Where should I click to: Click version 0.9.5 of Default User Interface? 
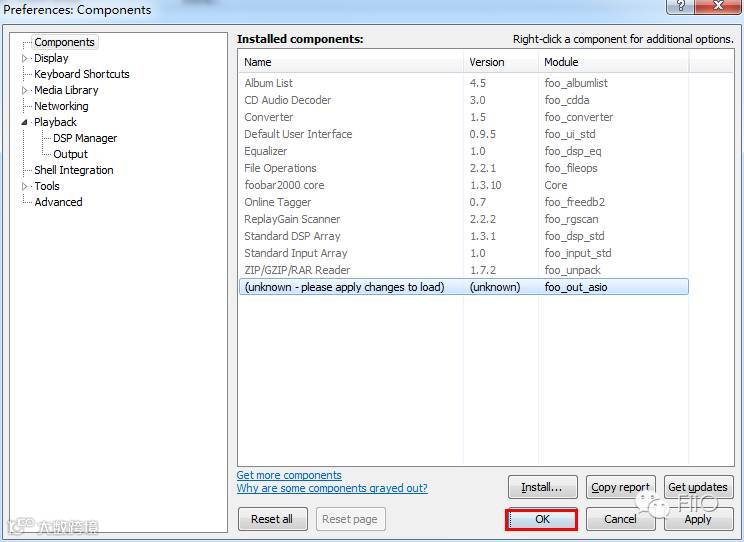tap(483, 134)
